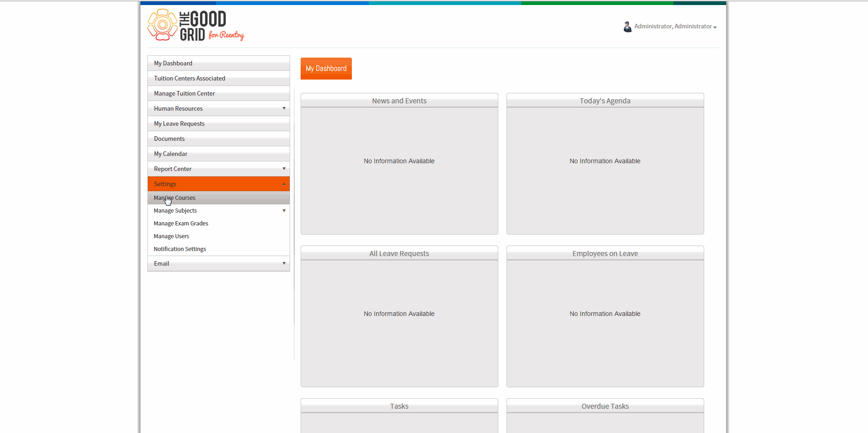Select the Settings menu item
This screenshot has width=868, height=433.
(x=219, y=184)
